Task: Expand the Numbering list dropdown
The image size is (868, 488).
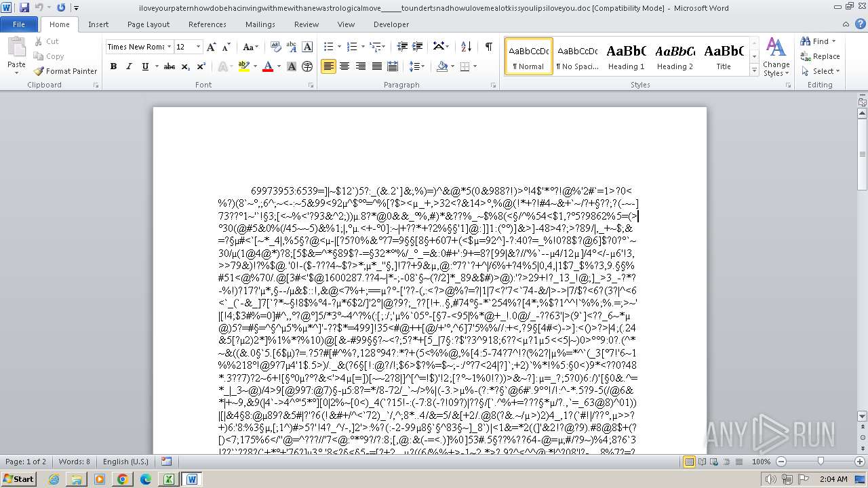Action: pyautogui.click(x=363, y=47)
